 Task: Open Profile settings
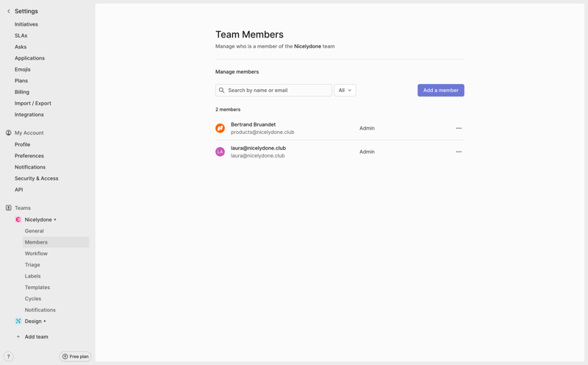(23, 144)
